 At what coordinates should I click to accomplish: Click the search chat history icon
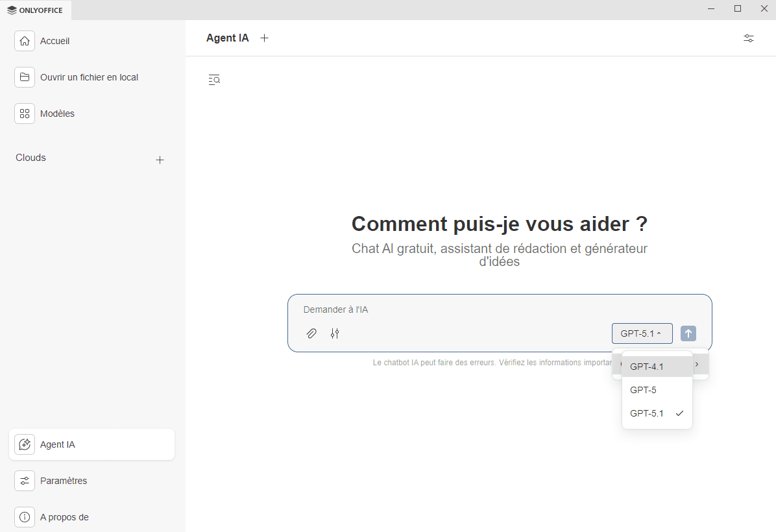(x=214, y=79)
